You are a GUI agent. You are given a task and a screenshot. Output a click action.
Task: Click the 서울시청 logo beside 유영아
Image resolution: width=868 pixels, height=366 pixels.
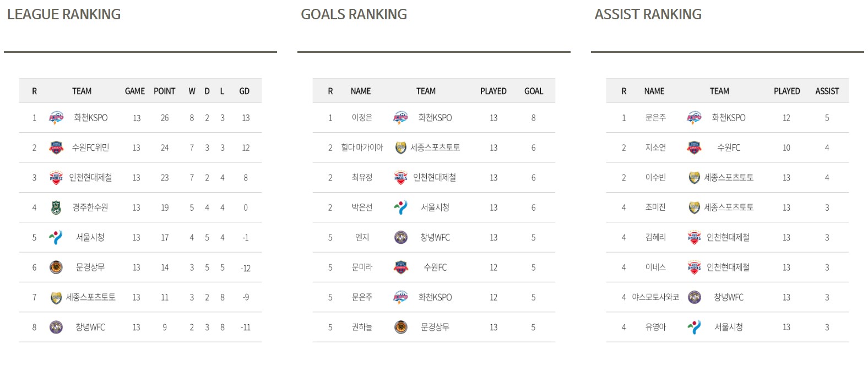pos(695,327)
